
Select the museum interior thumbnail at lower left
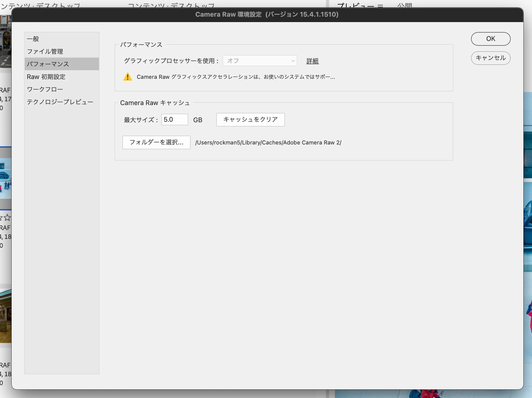coord(6,316)
